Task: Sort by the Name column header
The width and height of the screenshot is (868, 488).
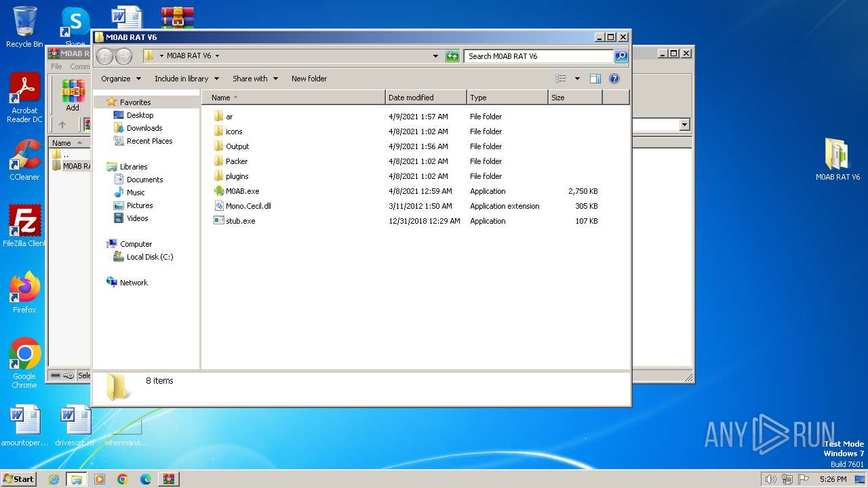Action: 293,98
